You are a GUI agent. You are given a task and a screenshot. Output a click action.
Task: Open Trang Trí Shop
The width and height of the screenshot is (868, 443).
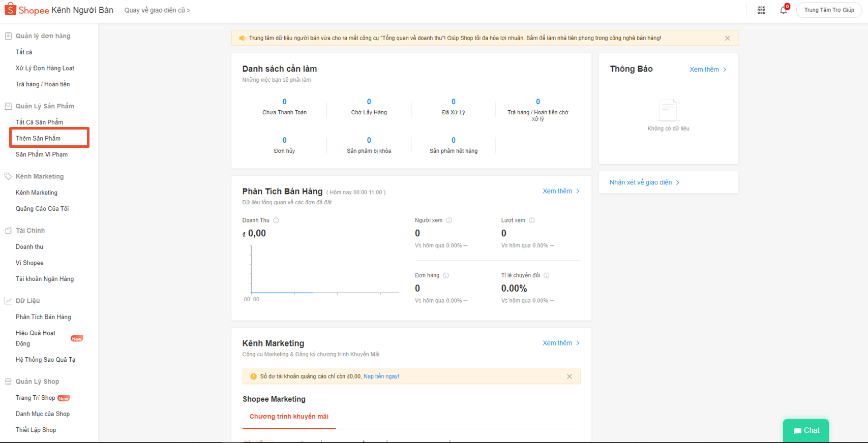click(35, 398)
